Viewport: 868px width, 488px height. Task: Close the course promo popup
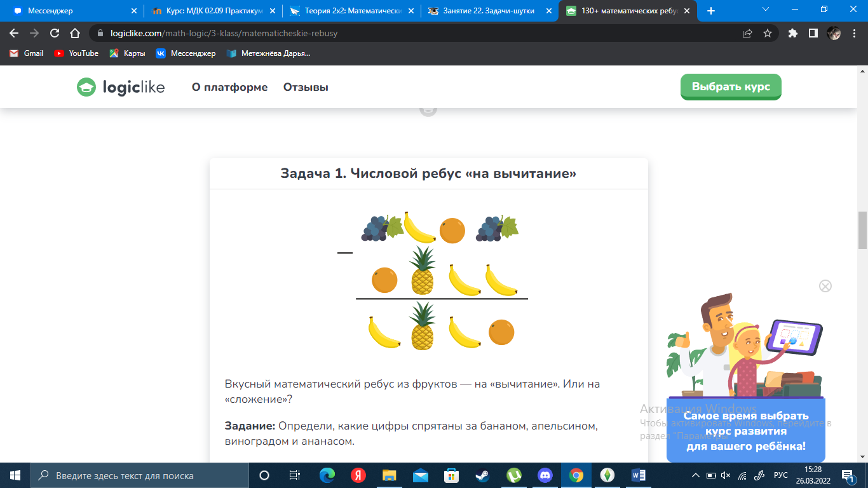point(825,286)
